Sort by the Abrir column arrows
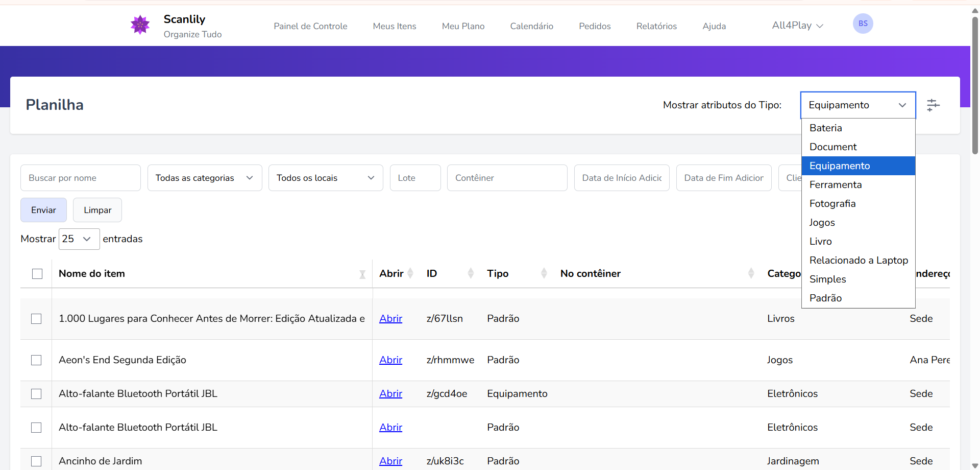The height and width of the screenshot is (470, 980). (410, 273)
